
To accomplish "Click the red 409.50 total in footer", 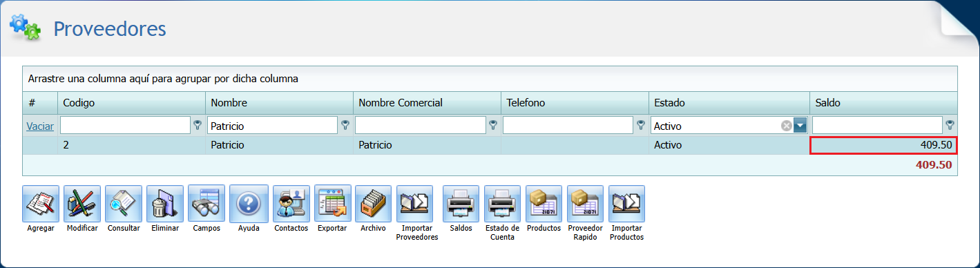I will coord(934,165).
